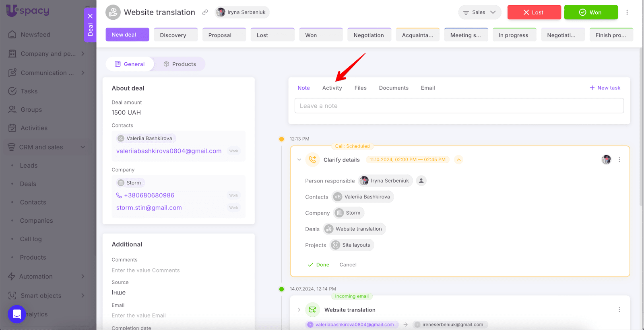
Task: Mark the deal as Won
Action: (x=590, y=12)
